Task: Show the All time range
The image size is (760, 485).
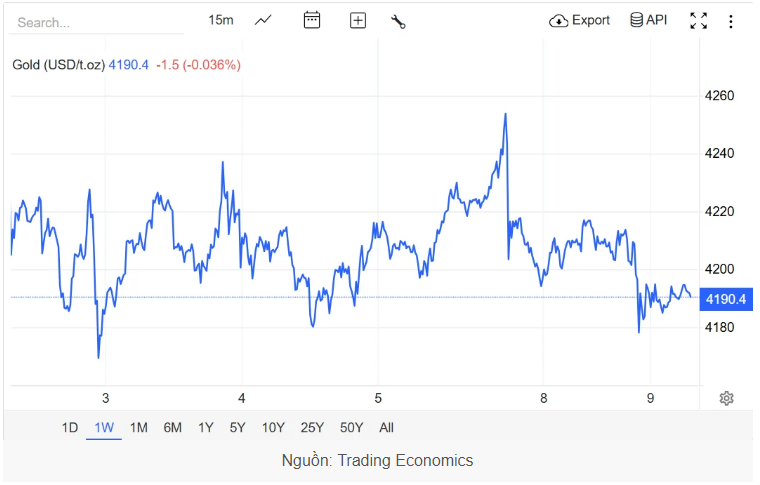Action: point(387,428)
